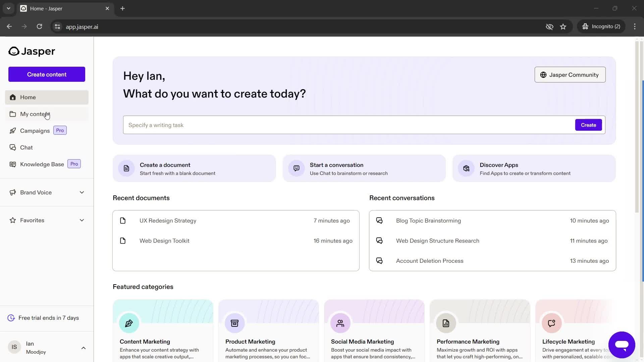Open UX Redesign Strategy document
644x362 pixels.
tap(168, 221)
